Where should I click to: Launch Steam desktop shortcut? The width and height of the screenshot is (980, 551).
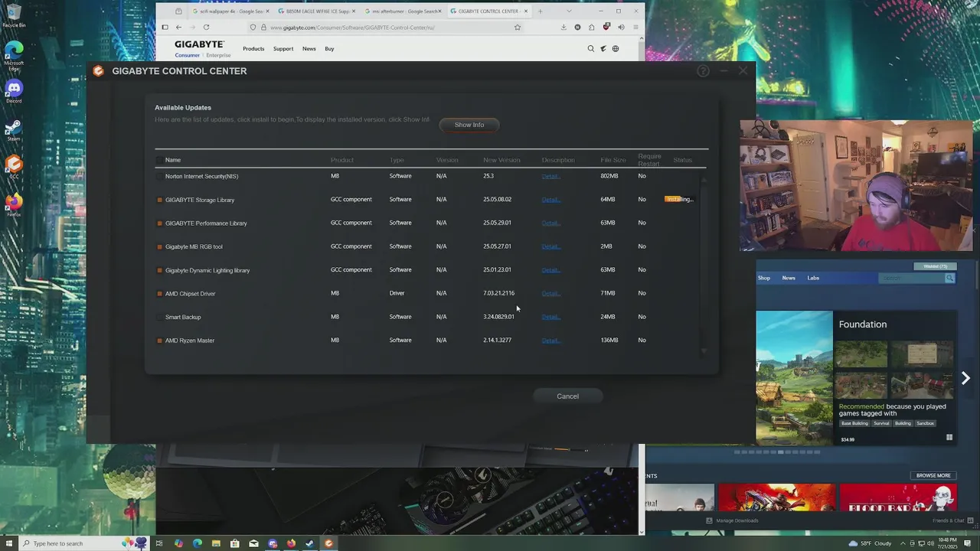click(14, 129)
